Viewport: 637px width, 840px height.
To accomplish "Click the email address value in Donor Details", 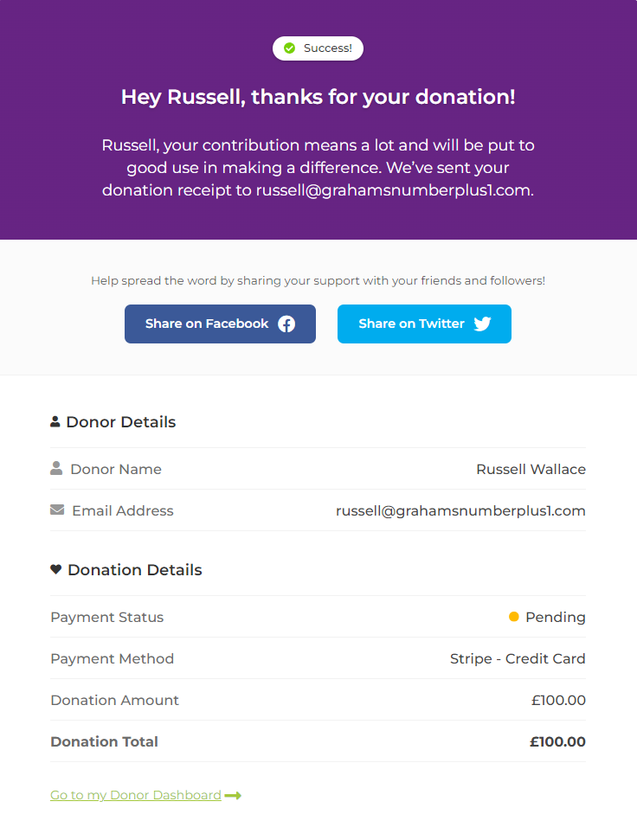I will (460, 510).
